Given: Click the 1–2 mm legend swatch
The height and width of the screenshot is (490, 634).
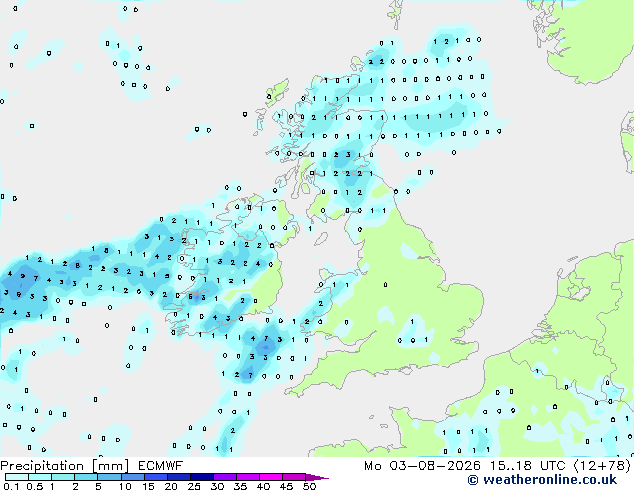Looking at the screenshot, I should 63,477.
